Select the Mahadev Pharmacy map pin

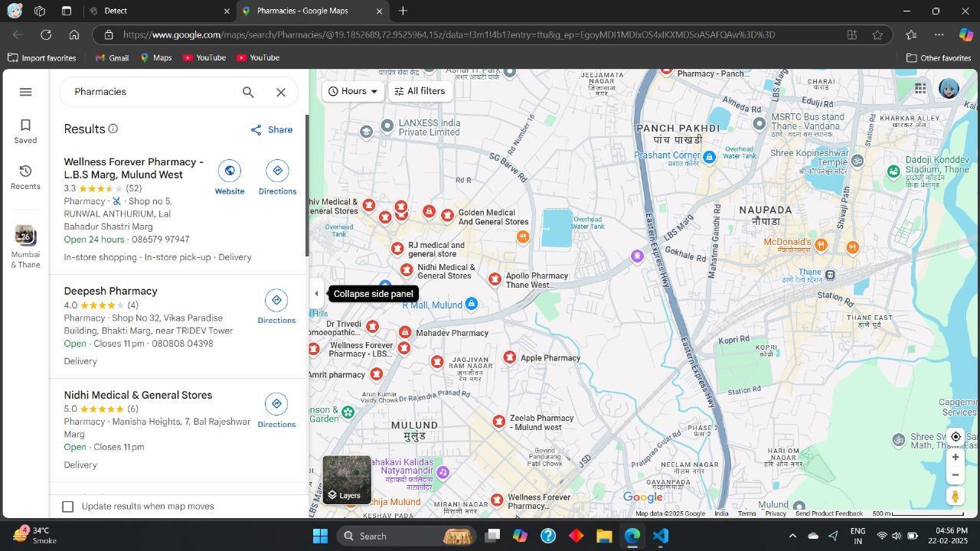point(405,332)
